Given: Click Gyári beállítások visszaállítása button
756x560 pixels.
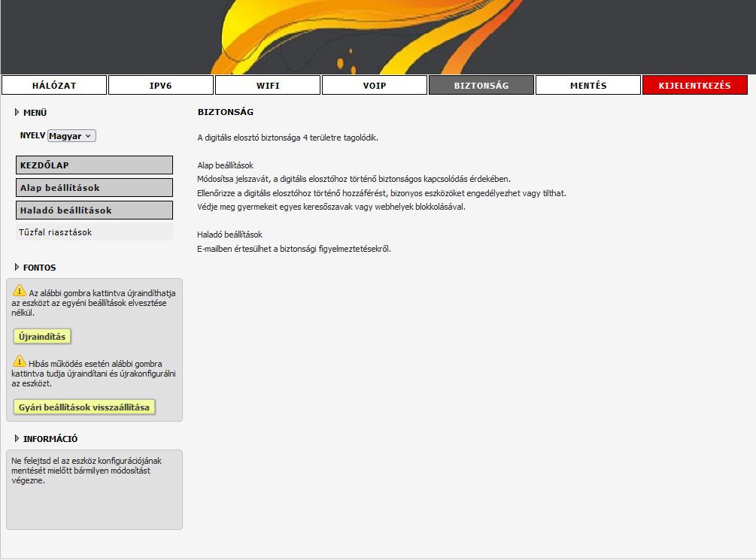Looking at the screenshot, I should (84, 407).
